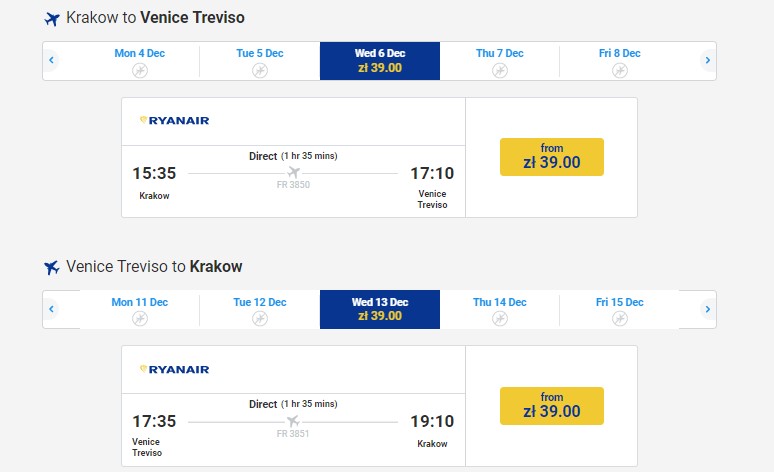Show later return dates with right arrow
The image size is (774, 472).
coord(707,309)
